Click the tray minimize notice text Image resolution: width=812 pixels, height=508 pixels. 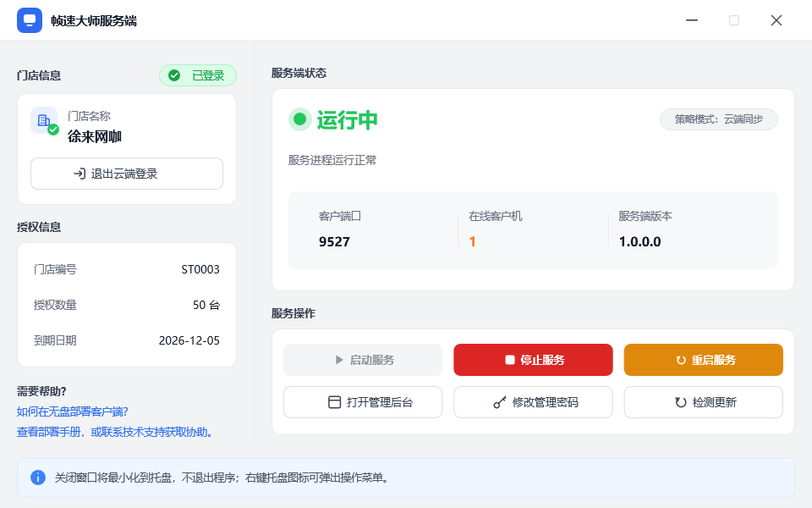[222, 478]
